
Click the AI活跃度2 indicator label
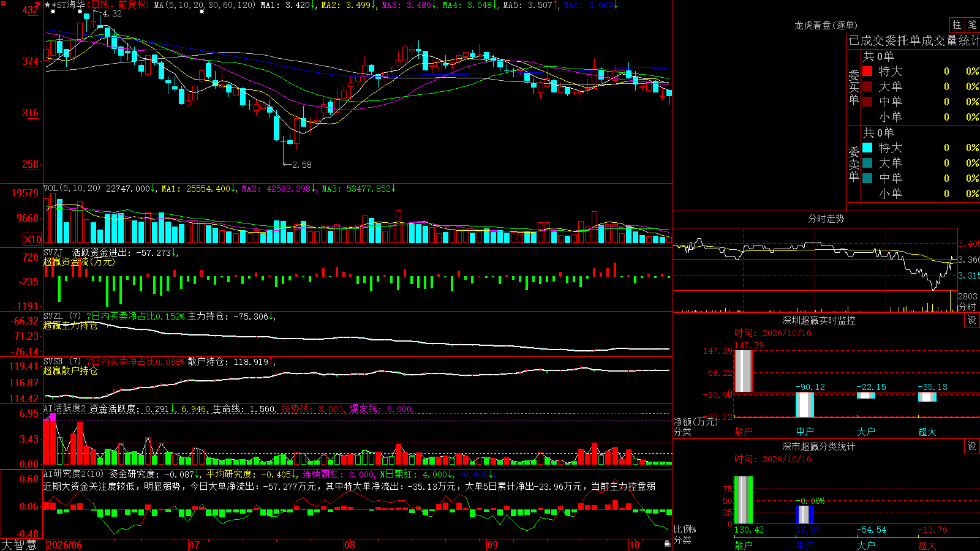[x=65, y=408]
